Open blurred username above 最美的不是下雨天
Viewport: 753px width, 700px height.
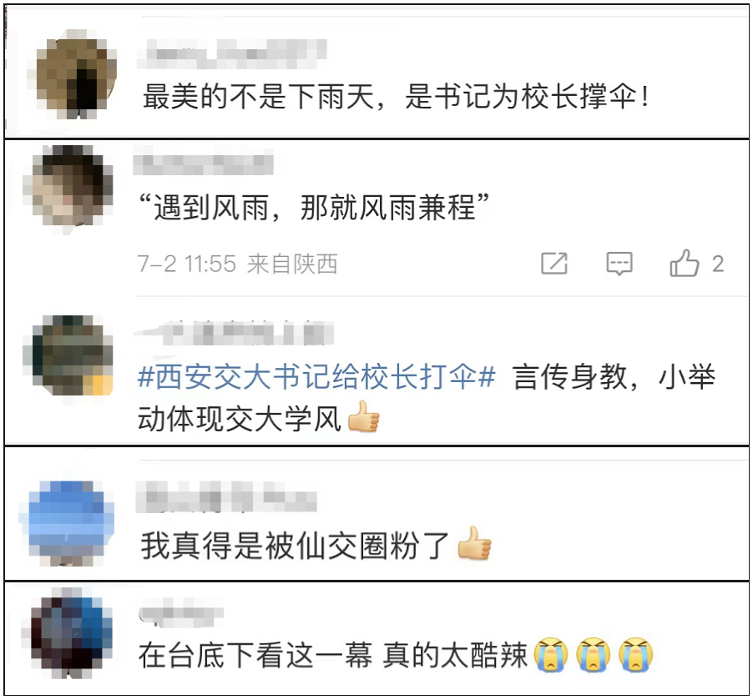point(232,53)
